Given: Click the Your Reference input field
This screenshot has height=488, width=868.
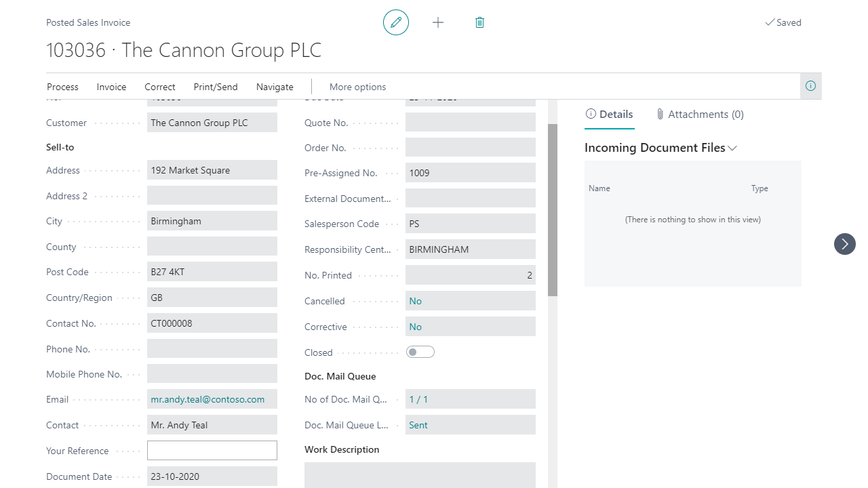Looking at the screenshot, I should coord(212,451).
